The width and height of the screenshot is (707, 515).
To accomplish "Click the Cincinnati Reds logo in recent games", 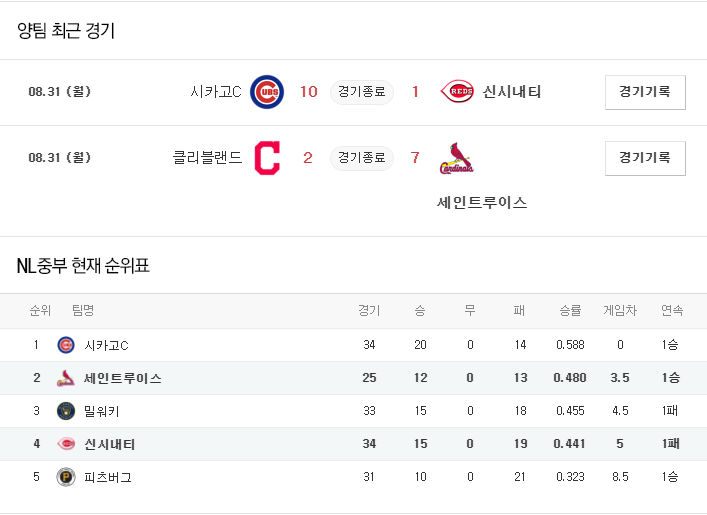I will tap(457, 92).
